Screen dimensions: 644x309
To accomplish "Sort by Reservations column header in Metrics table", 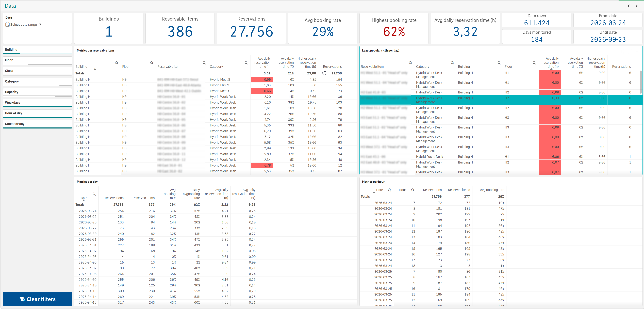I will 332,67.
